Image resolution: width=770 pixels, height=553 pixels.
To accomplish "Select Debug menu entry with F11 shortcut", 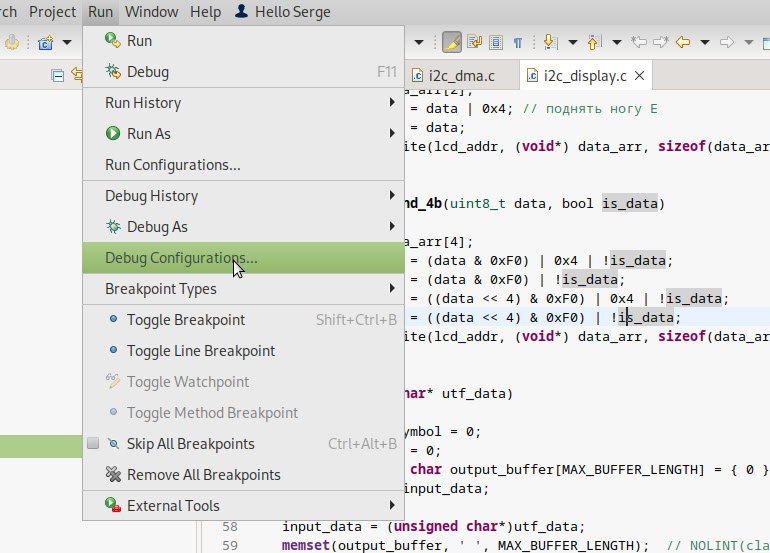I will 243,72.
